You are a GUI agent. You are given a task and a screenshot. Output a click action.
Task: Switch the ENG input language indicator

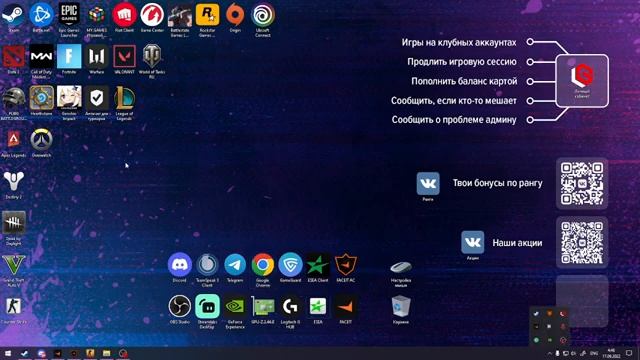click(x=594, y=353)
